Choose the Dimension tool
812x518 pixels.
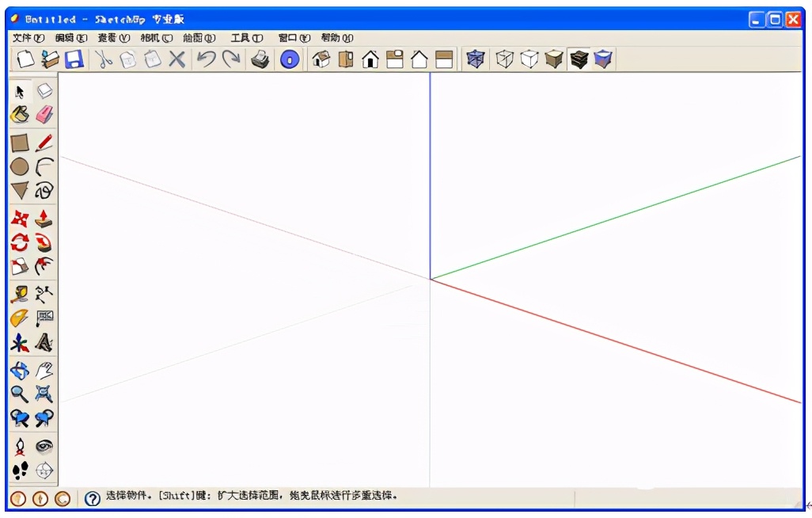coord(44,294)
